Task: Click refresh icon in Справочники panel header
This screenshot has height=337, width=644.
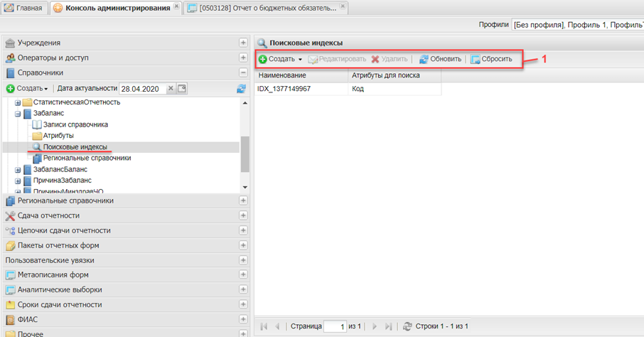Action: (x=241, y=88)
